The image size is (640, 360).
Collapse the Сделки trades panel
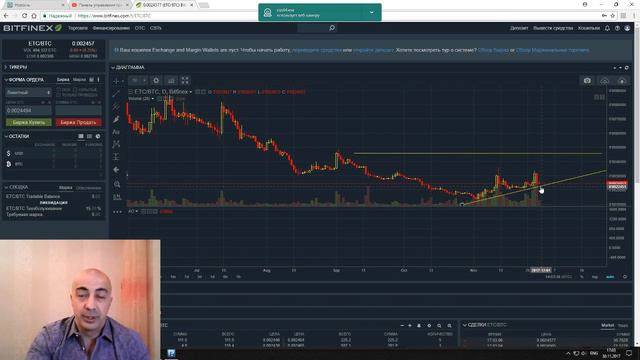coord(464,325)
